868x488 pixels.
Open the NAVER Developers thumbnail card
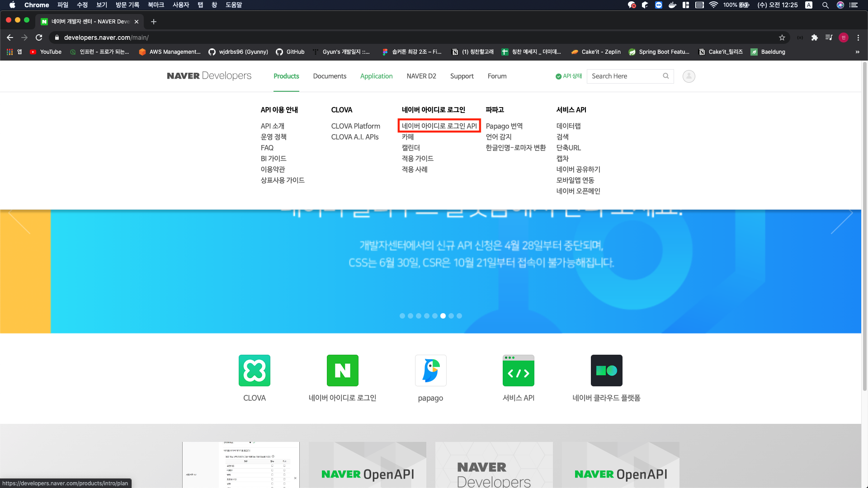(x=494, y=465)
